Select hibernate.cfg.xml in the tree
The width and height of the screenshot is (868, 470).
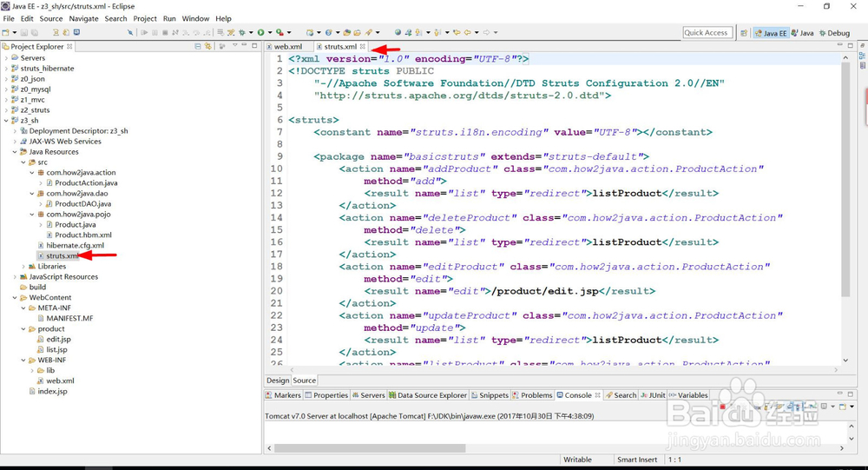[x=75, y=246]
